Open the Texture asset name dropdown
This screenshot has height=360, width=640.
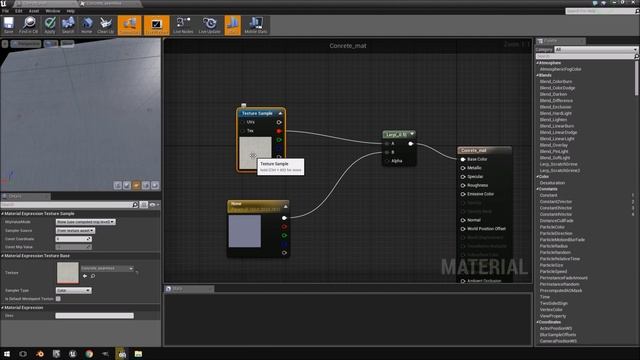click(107, 268)
